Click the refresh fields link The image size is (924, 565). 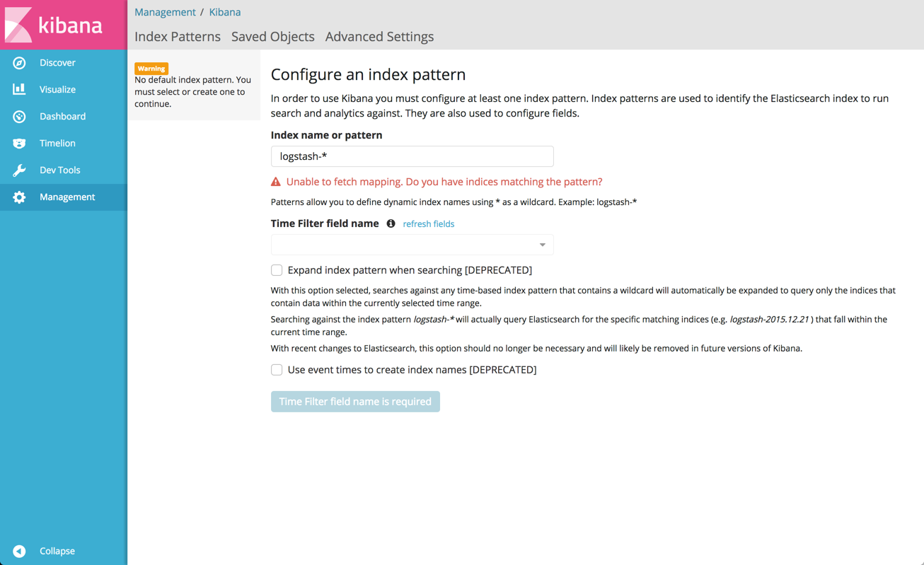coord(429,224)
